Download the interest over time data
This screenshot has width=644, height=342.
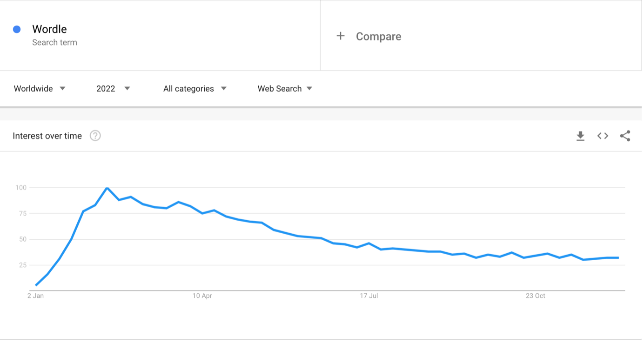click(580, 136)
